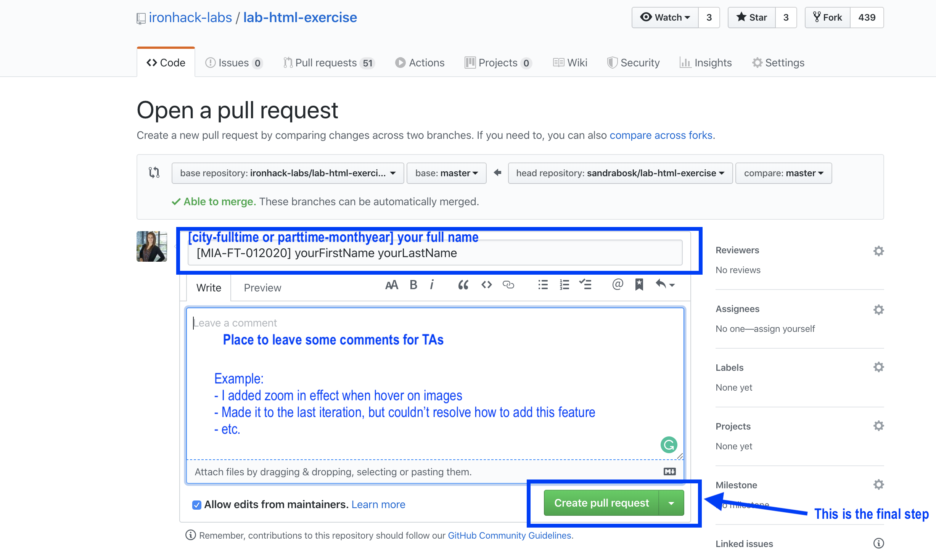The height and width of the screenshot is (560, 936).
Task: Open the Pull requests tab
Action: coord(329,63)
